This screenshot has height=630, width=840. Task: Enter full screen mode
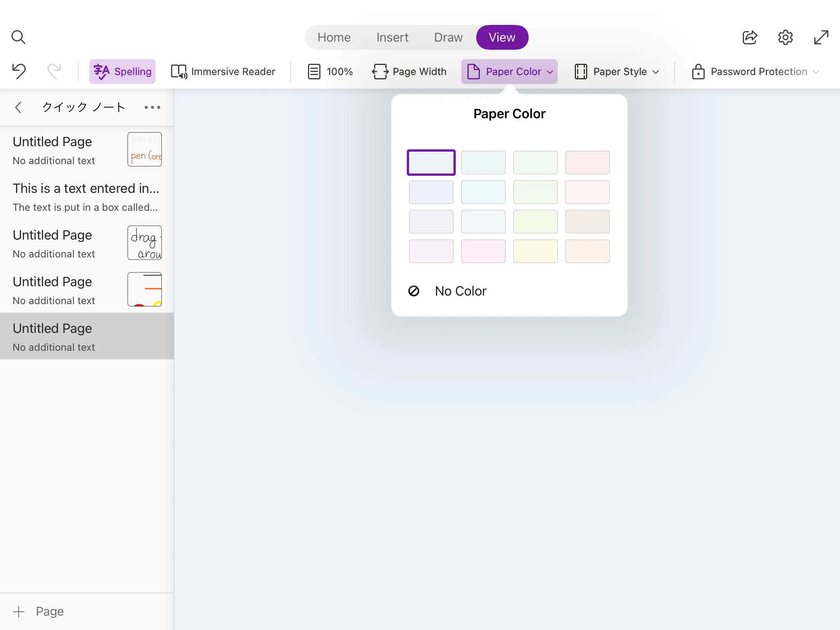tap(821, 37)
